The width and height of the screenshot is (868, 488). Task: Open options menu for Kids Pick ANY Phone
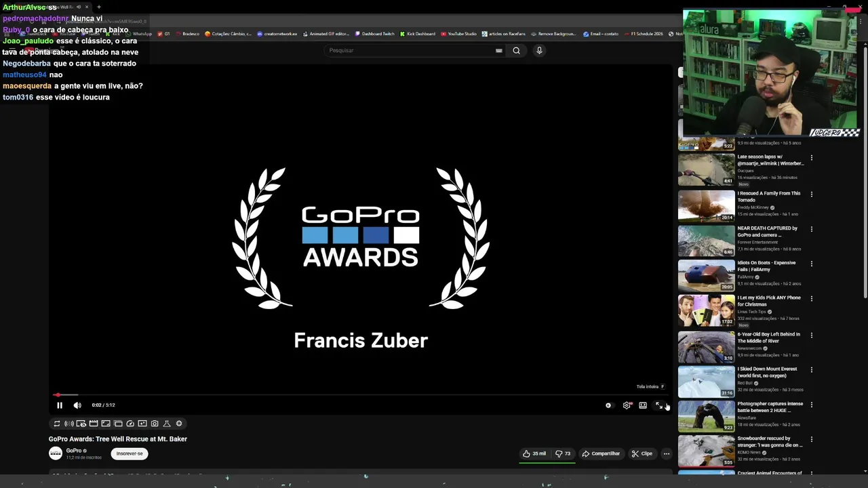(812, 299)
